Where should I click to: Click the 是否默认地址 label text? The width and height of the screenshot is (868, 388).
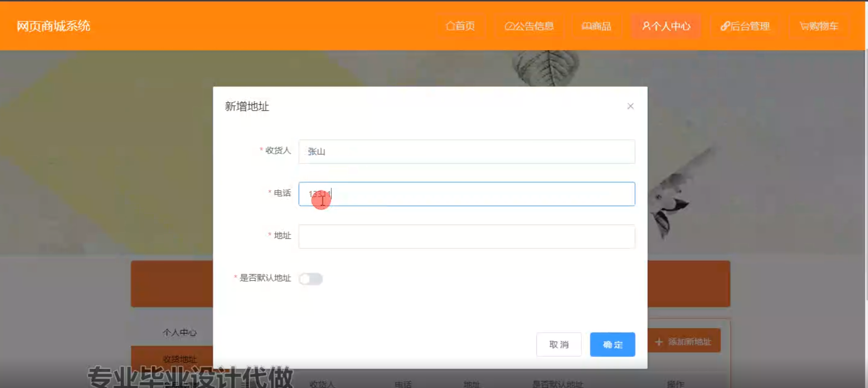pos(265,278)
